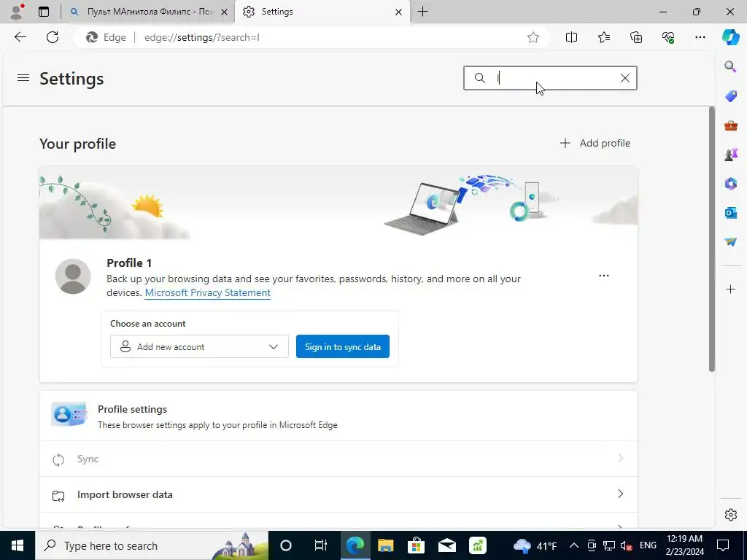Open the Microsoft Privacy Statement link
The width and height of the screenshot is (747, 560).
pyautogui.click(x=208, y=292)
